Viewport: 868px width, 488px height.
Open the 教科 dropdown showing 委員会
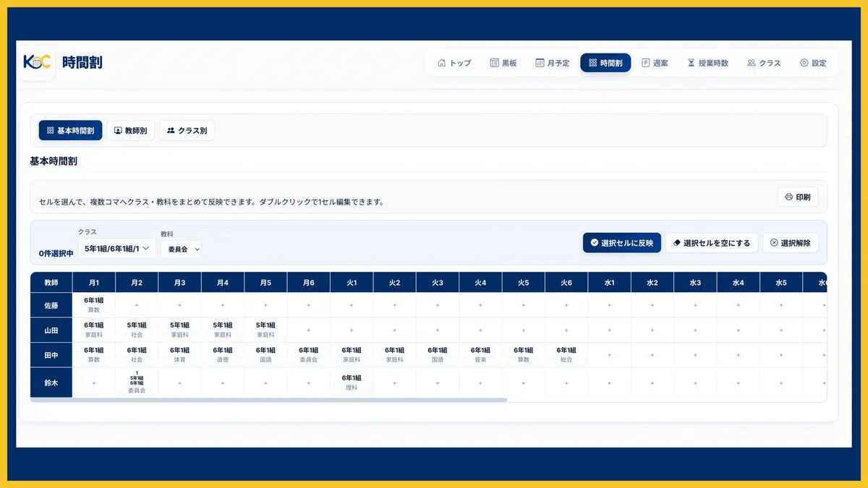(x=181, y=248)
